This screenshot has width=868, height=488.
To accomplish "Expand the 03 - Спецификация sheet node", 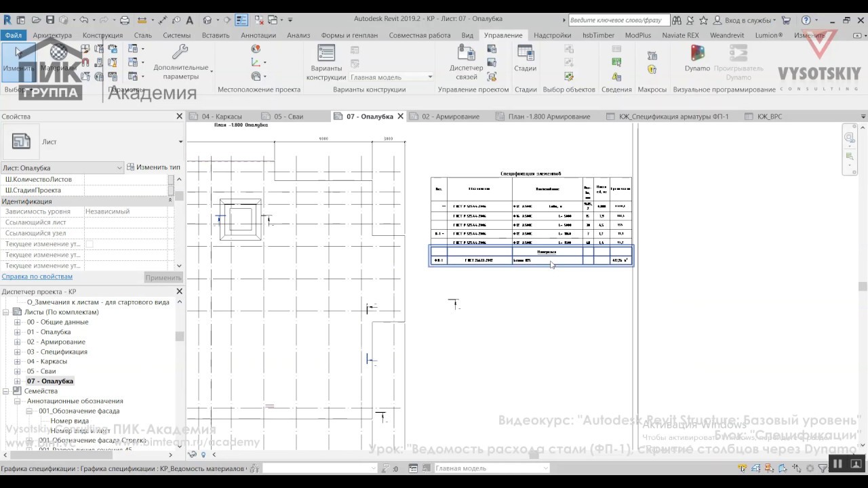I will point(18,352).
